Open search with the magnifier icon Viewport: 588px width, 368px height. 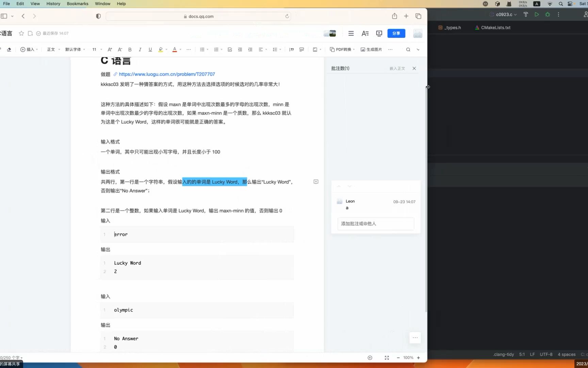(x=408, y=49)
